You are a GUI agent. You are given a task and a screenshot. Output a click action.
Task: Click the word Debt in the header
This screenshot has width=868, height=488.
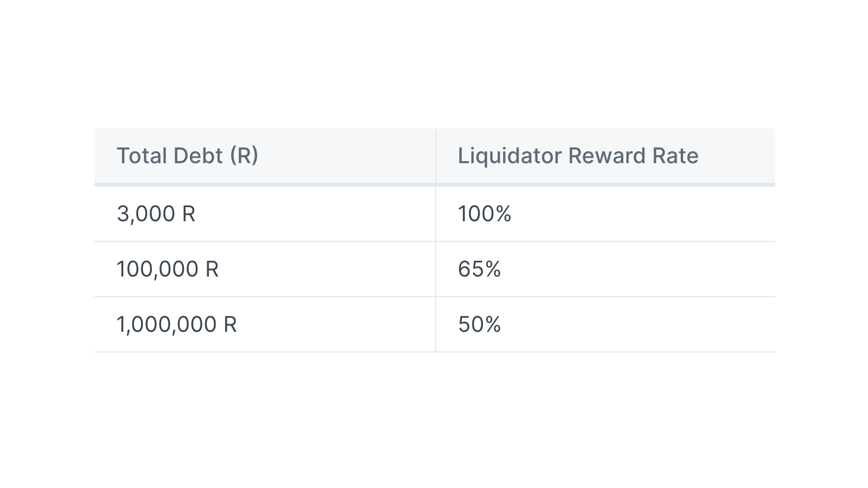coord(198,156)
